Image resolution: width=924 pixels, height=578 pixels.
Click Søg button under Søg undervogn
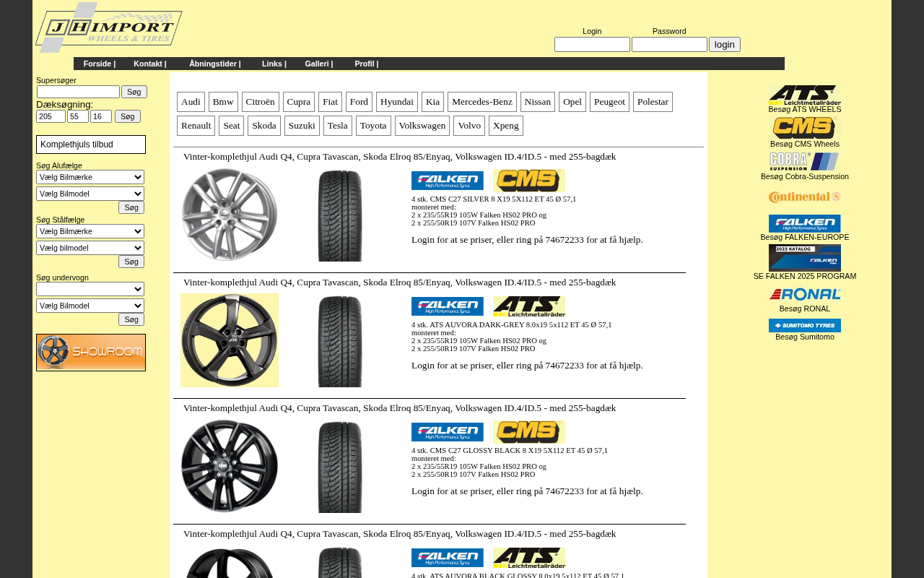coord(131,319)
